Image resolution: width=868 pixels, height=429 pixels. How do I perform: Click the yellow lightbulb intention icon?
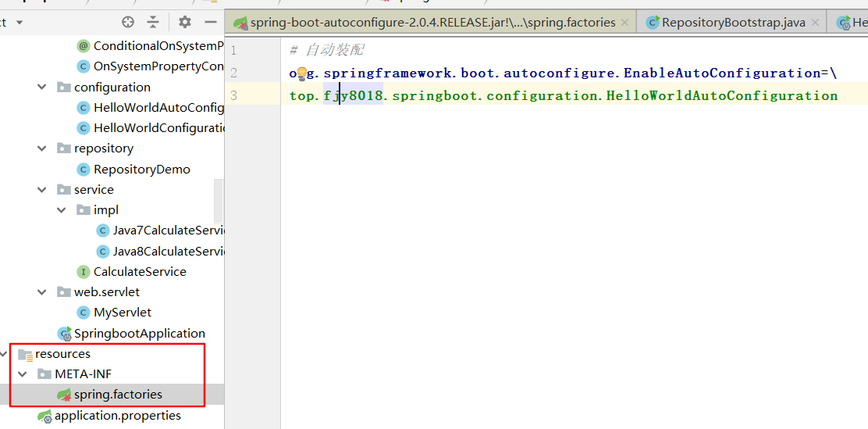point(301,73)
